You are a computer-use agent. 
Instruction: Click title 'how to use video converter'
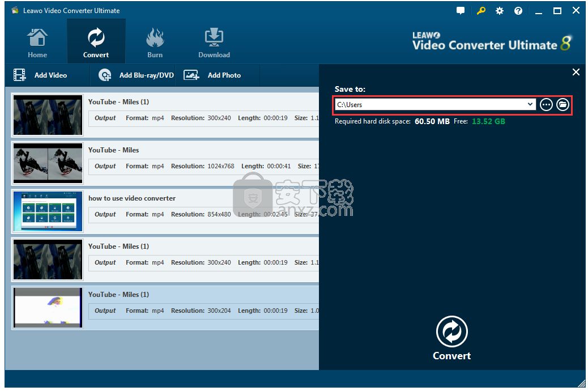(x=132, y=198)
